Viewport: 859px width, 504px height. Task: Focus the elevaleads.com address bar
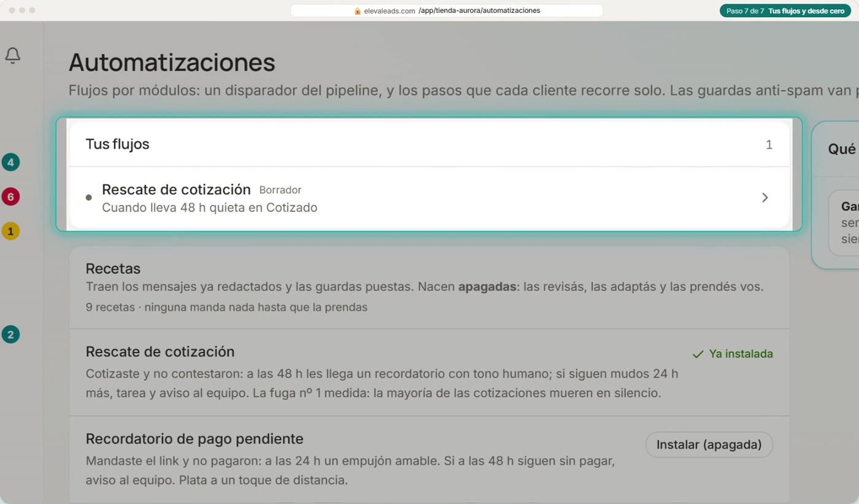tap(447, 11)
